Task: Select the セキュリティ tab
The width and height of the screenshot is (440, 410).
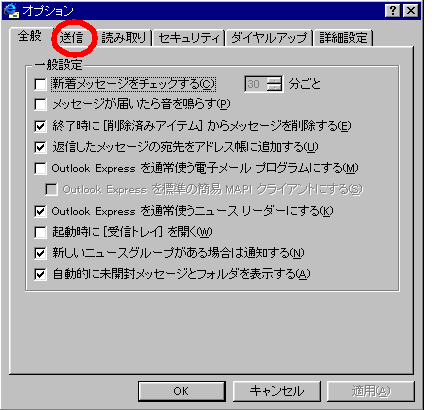Action: (x=189, y=37)
